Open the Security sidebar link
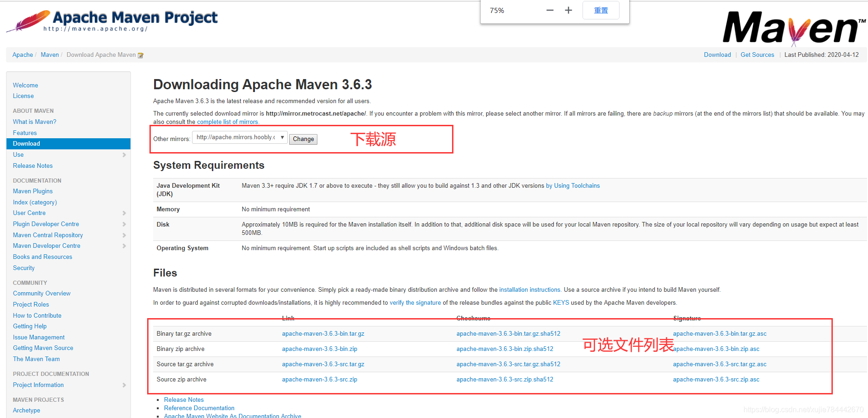 coord(24,268)
